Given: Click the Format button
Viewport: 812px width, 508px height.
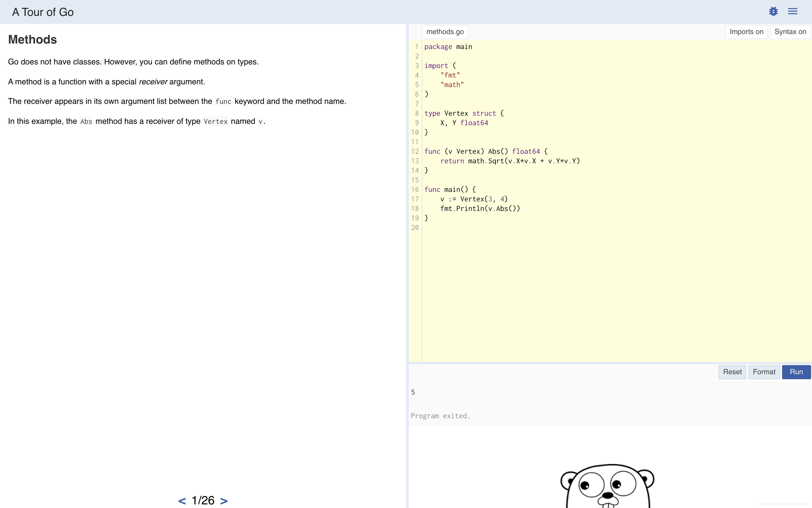Looking at the screenshot, I should pyautogui.click(x=764, y=372).
